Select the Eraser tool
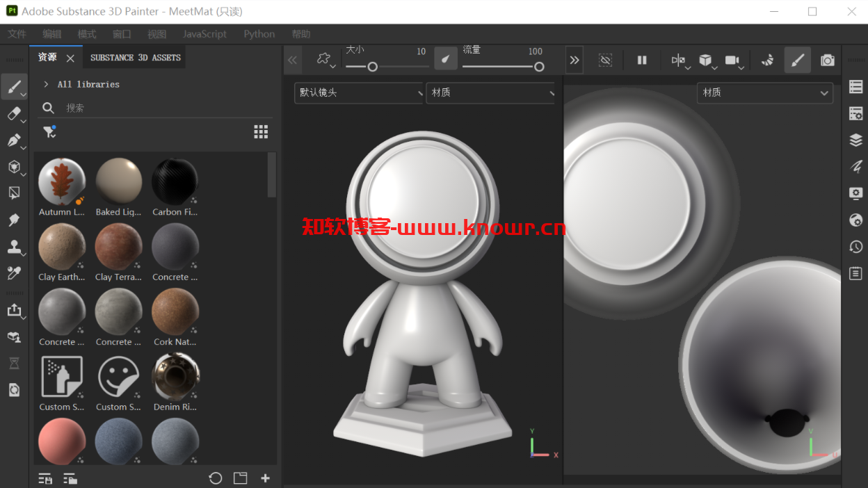The height and width of the screenshot is (488, 868). tap(14, 113)
